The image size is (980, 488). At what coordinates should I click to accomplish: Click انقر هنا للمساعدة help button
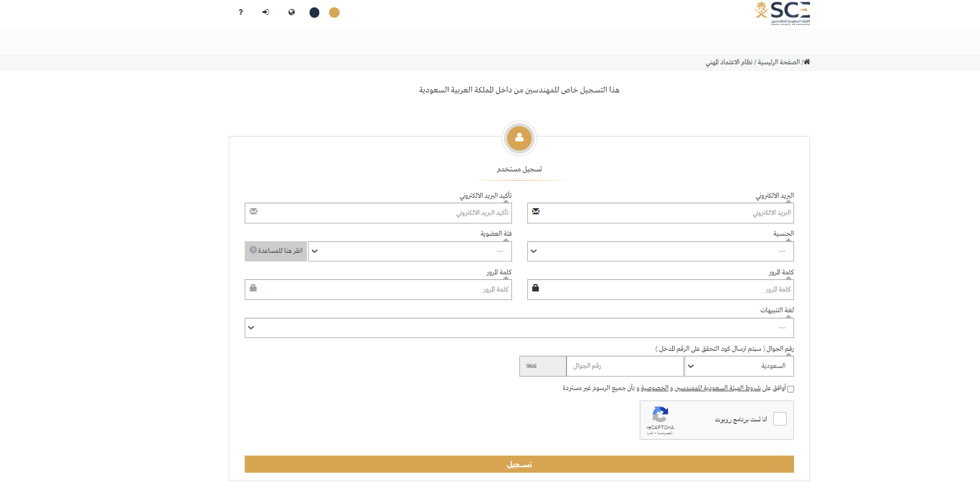(x=276, y=251)
